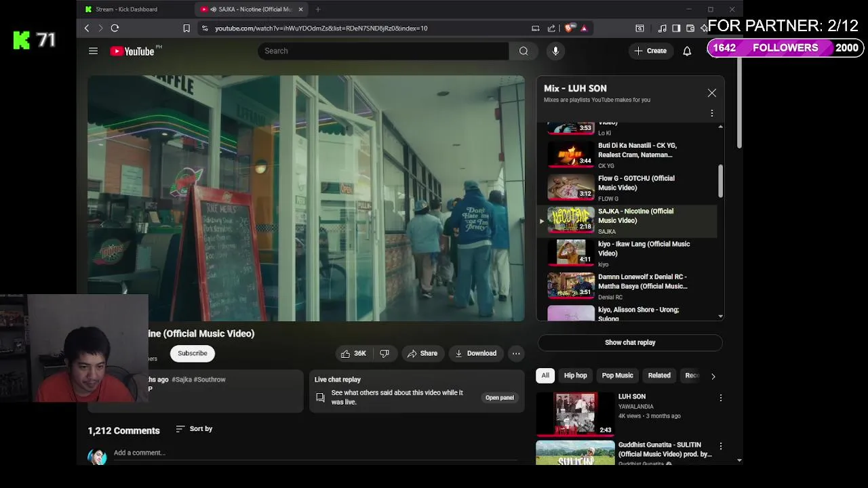The image size is (868, 488).
Task: Like the video (36K thumbs up)
Action: [x=353, y=353]
